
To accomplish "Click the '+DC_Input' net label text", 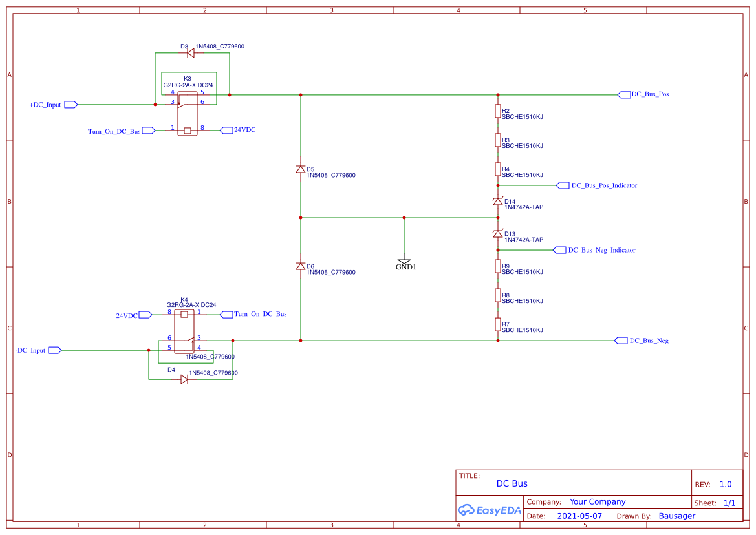I will [x=45, y=105].
